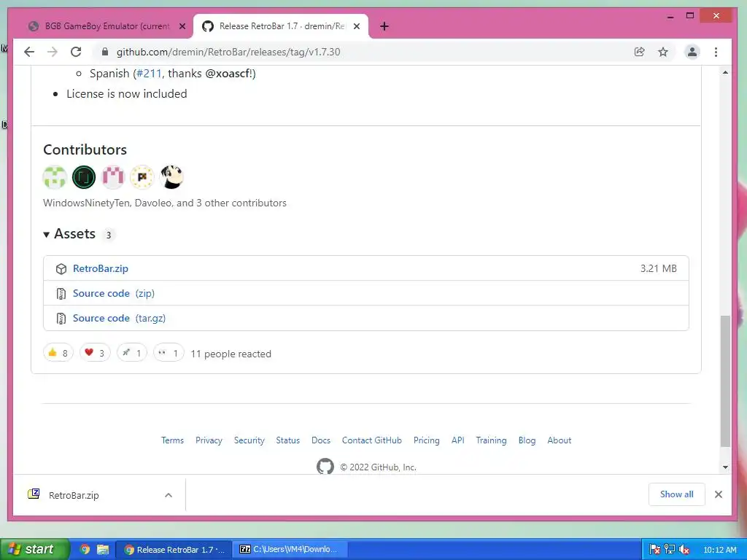Click the GitHub Octocat footer logo
Image resolution: width=747 pixels, height=560 pixels.
click(325, 466)
